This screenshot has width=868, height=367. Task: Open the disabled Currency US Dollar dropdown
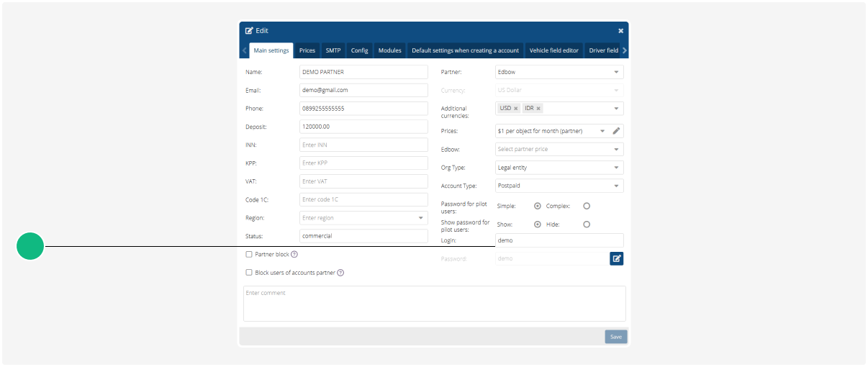pos(559,91)
